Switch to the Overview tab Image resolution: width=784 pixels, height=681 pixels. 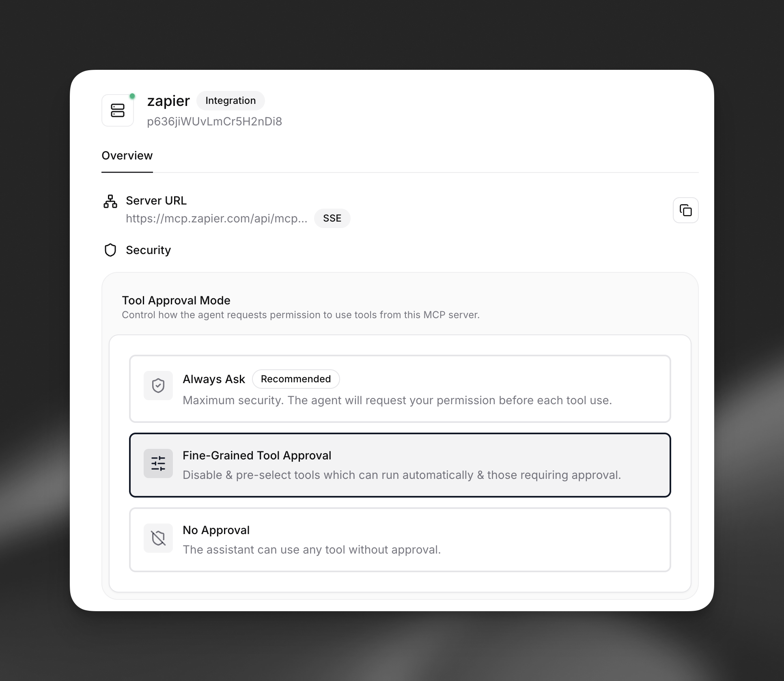[127, 155]
